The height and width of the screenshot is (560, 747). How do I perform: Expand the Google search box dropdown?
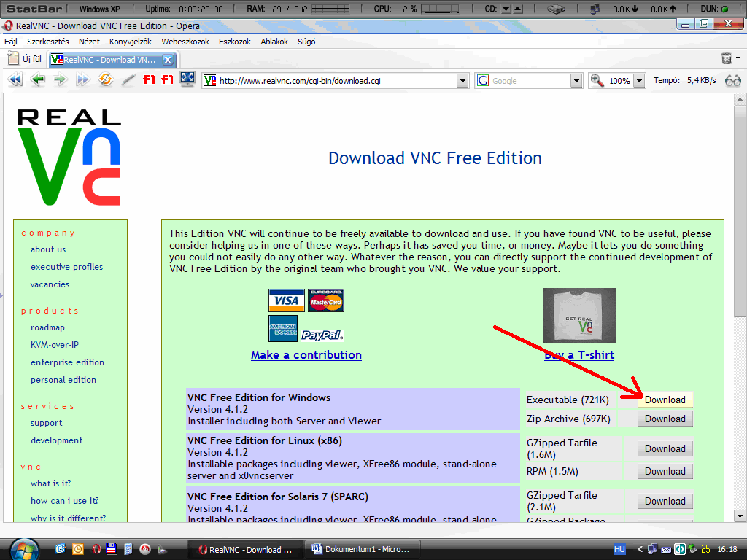(576, 81)
